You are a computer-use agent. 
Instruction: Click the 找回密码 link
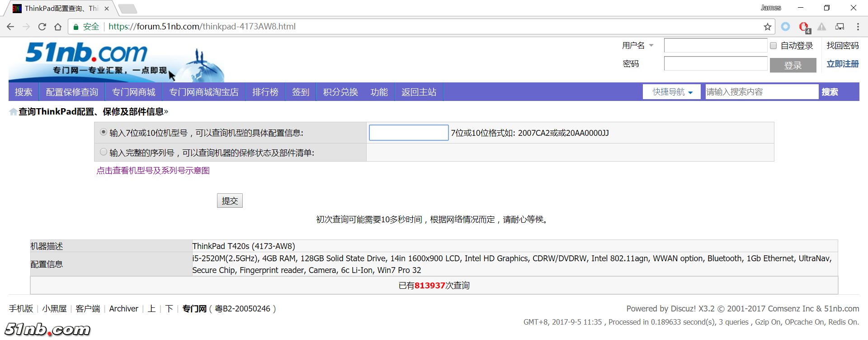click(x=843, y=46)
